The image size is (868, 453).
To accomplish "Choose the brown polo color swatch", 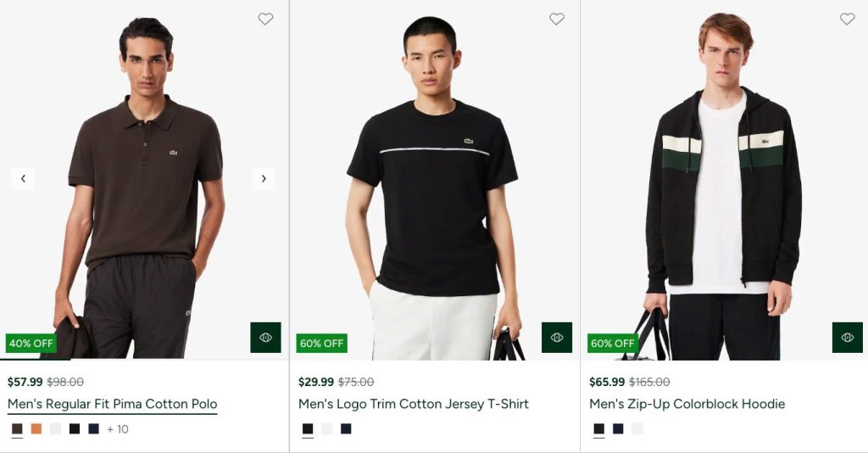I will click(x=17, y=428).
